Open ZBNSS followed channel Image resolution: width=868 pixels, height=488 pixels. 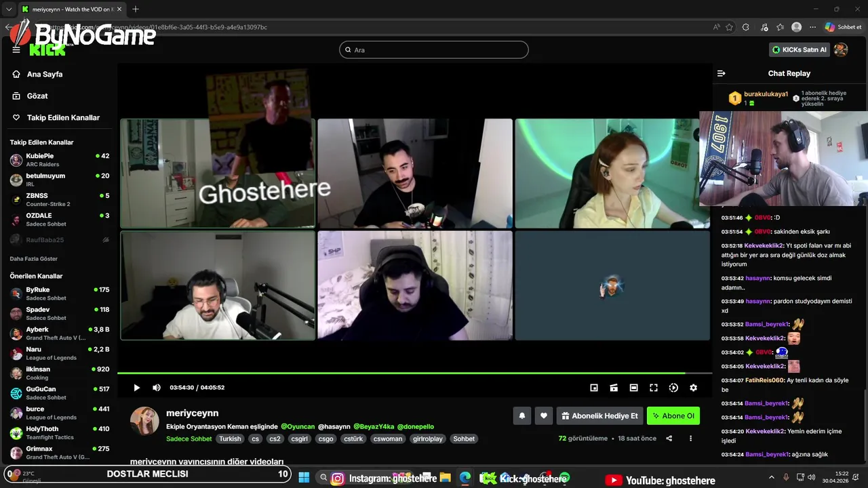click(x=60, y=199)
